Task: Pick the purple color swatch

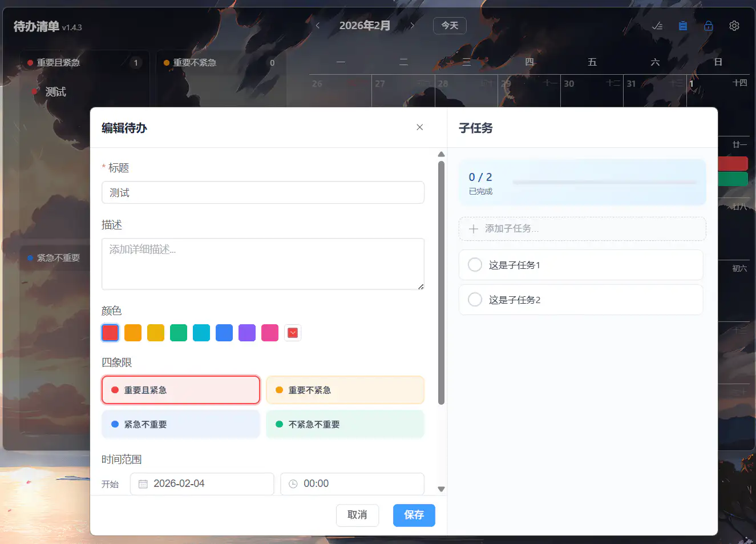Action: (x=247, y=333)
